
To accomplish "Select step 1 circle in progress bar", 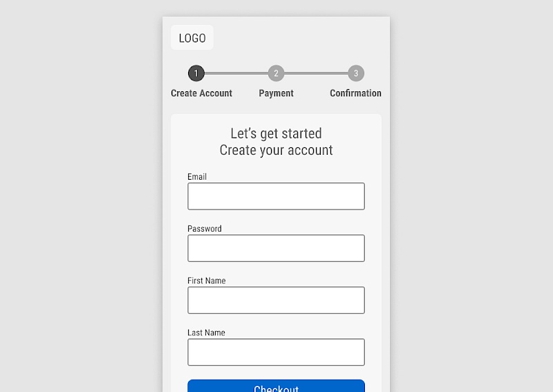I will click(x=196, y=73).
